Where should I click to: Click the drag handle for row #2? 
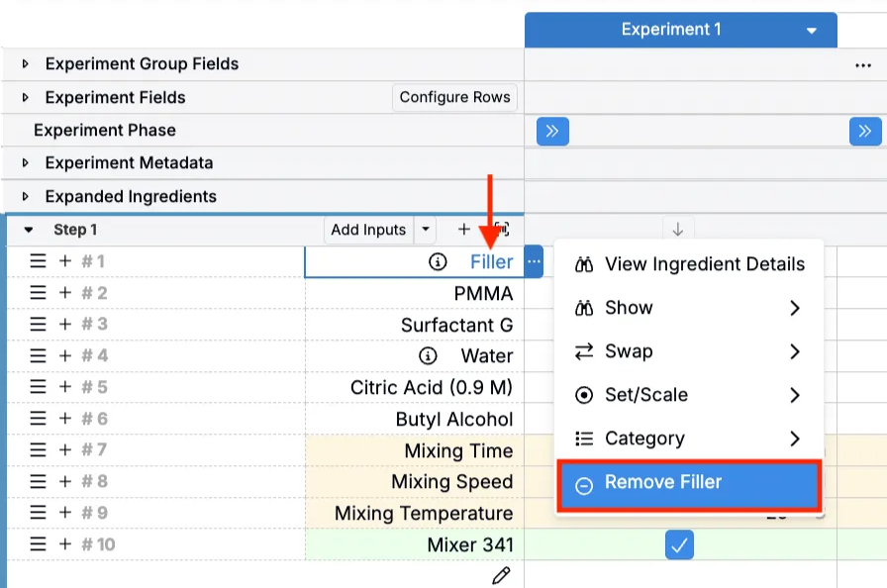(x=38, y=293)
